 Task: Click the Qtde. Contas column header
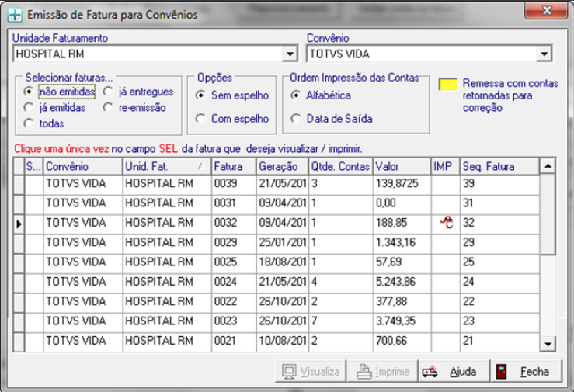tap(341, 166)
